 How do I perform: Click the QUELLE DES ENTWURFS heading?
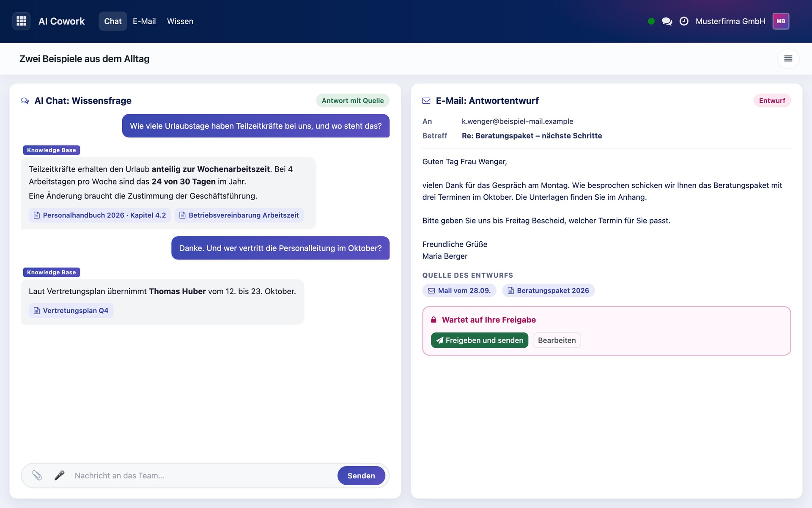pyautogui.click(x=468, y=275)
